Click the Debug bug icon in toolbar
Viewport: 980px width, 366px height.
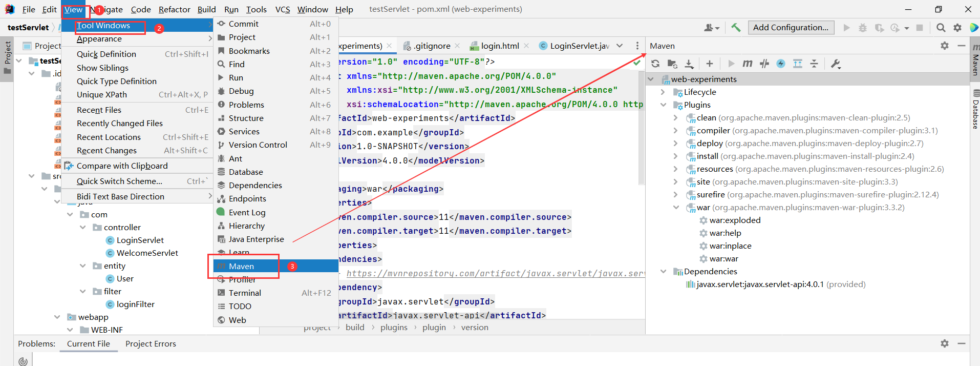pyautogui.click(x=863, y=28)
